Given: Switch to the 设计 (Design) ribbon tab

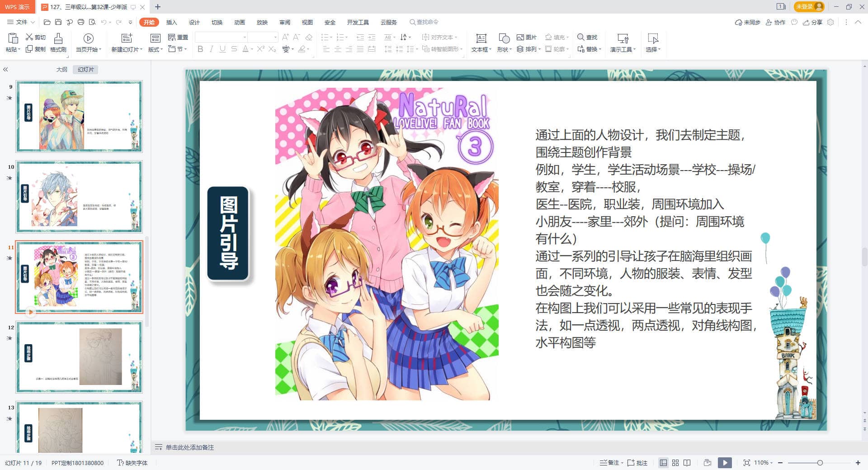Looking at the screenshot, I should (x=194, y=22).
